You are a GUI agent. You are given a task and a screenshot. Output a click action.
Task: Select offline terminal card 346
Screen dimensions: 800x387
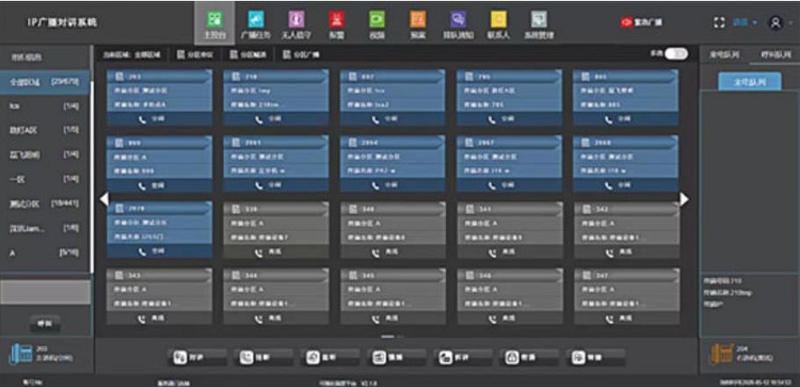coord(509,297)
